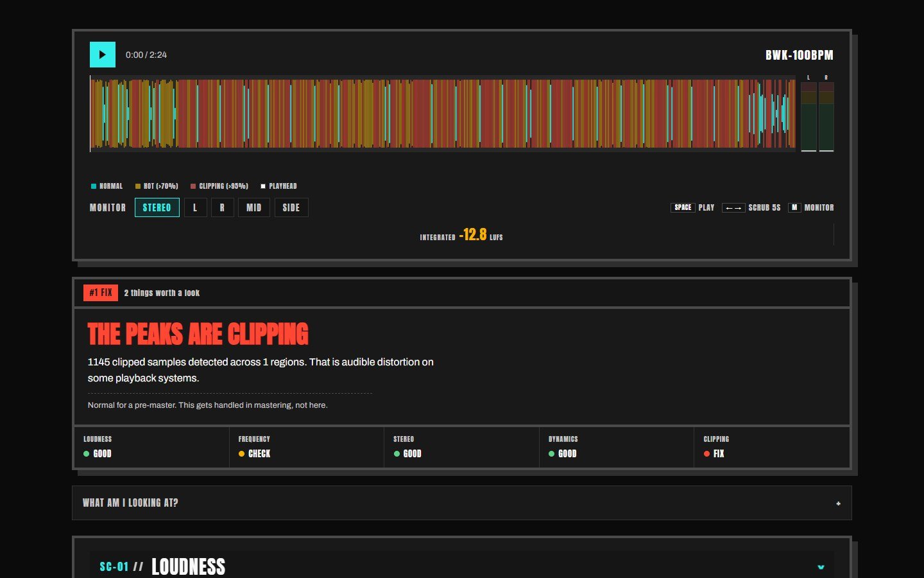This screenshot has width=924, height=578.
Task: Open the Stereo GOOD status card
Action: (462, 447)
